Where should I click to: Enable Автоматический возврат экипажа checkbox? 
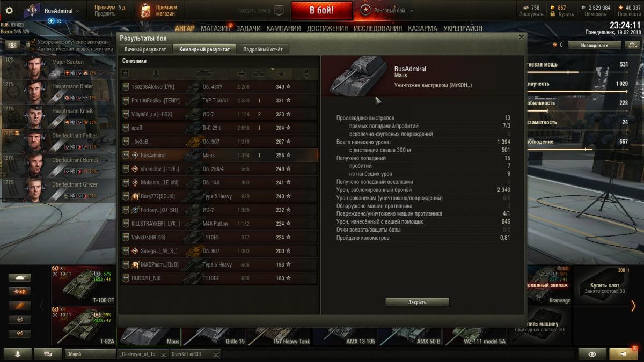click(33, 48)
